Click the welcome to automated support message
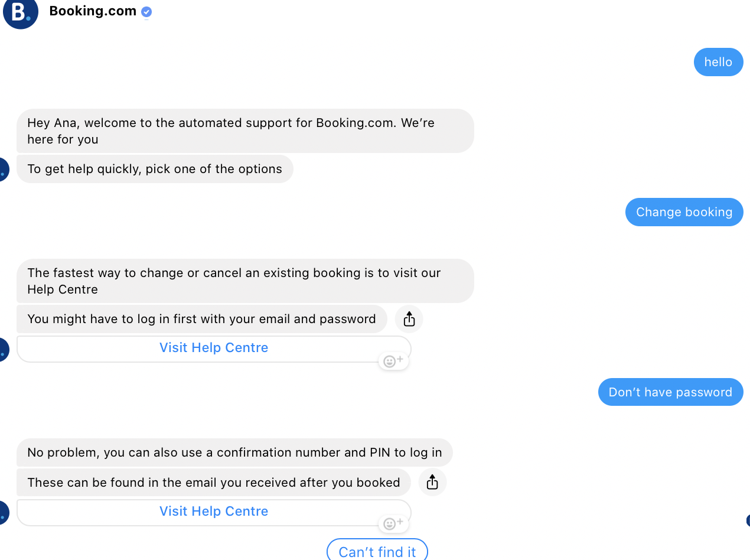This screenshot has width=750, height=560. pos(245,131)
